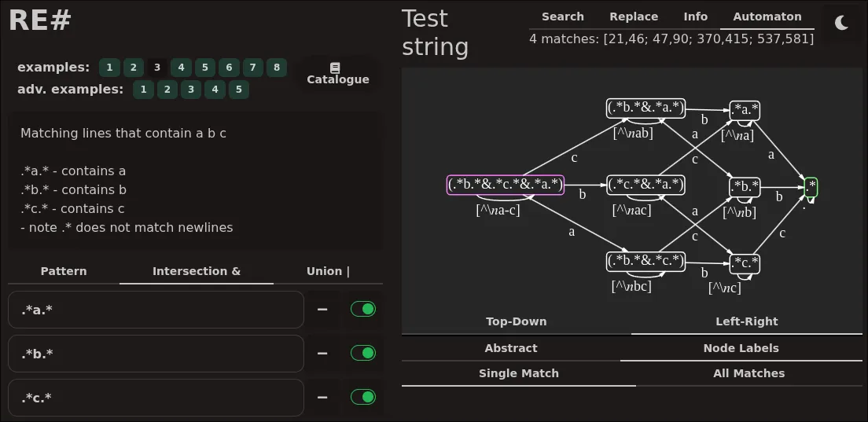Load example number 1
This screenshot has width=868, height=422.
point(109,68)
